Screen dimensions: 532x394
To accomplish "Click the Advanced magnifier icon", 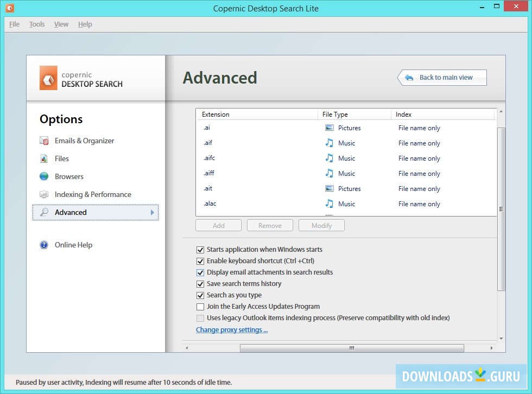I will coord(44,212).
